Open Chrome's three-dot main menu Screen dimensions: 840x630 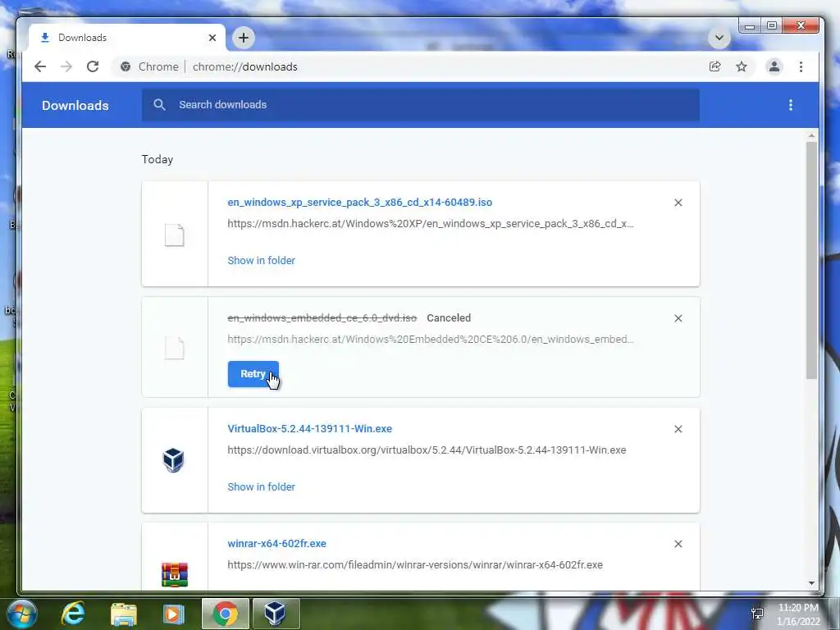coord(801,66)
